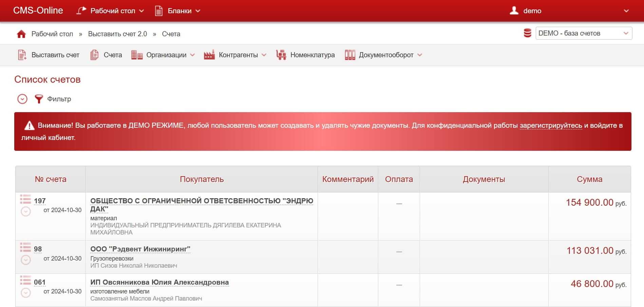Sort by Сумма column header
Image resolution: width=644 pixels, height=307 pixels.
tap(589, 179)
